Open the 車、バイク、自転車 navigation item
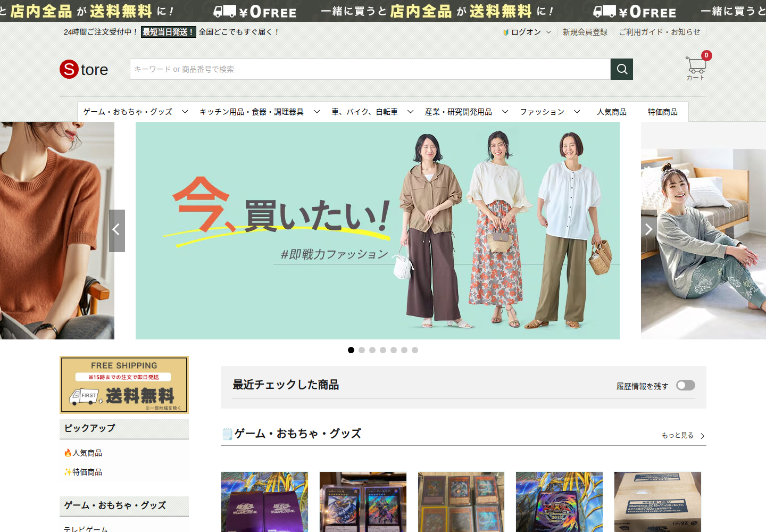 365,112
